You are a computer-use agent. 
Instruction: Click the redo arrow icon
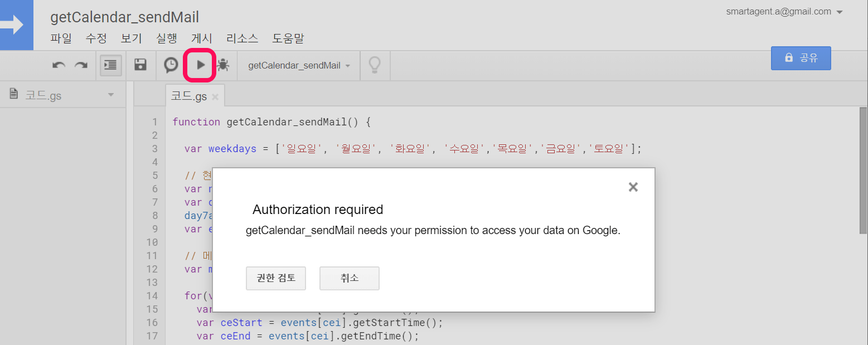click(81, 65)
